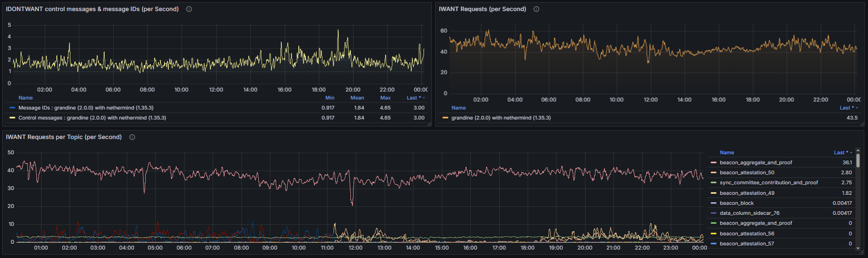The height and width of the screenshot is (258, 868).
Task: Click Last * header in per Topic legend
Action: (841, 153)
